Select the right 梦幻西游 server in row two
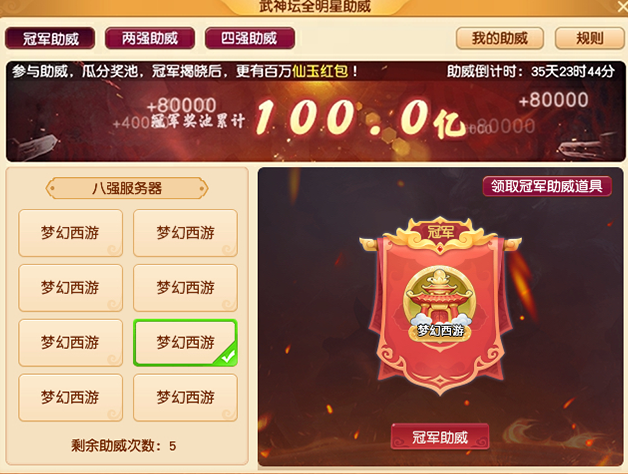 (185, 288)
